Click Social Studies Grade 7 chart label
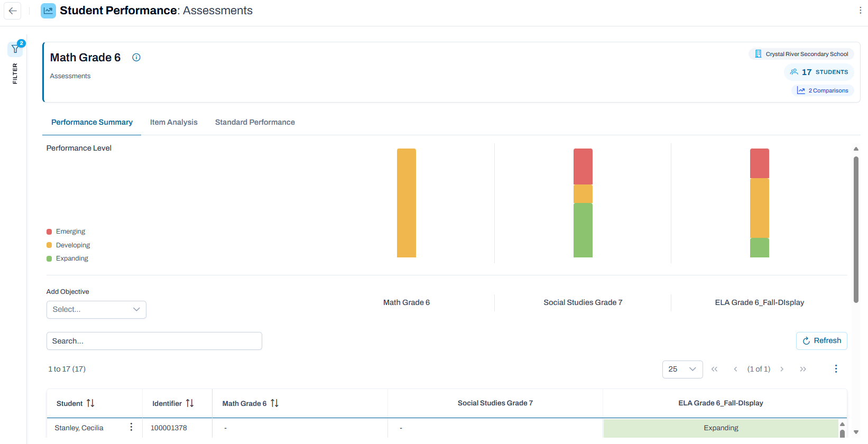Screen dimensions: 868x444 coord(583,302)
